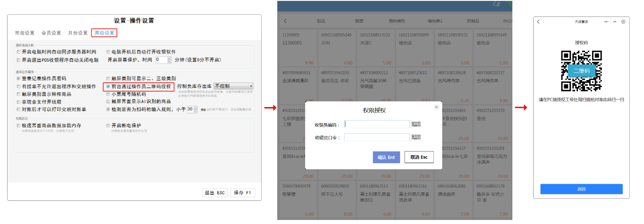Focus the 收银员编码 input field
Image resolution: width=644 pixels, height=224 pixels.
tap(377, 124)
